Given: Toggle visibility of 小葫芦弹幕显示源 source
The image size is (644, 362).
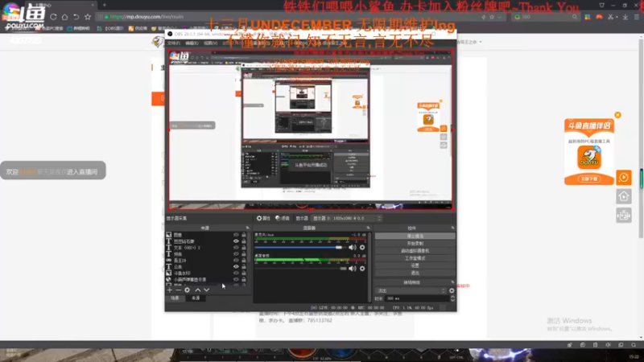Looking at the screenshot, I should point(236,279).
